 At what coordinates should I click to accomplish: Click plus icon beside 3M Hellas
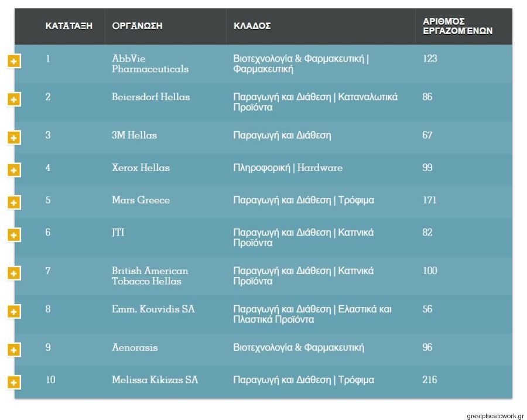click(x=14, y=138)
